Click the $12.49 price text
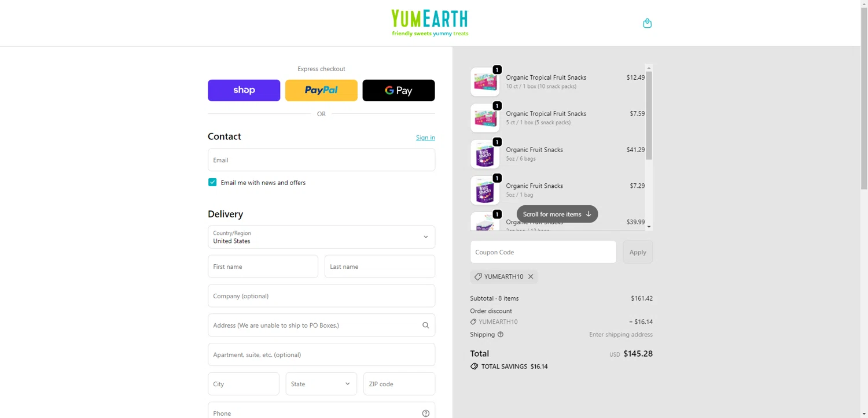Screen dimensions: 868x418 coord(635,77)
